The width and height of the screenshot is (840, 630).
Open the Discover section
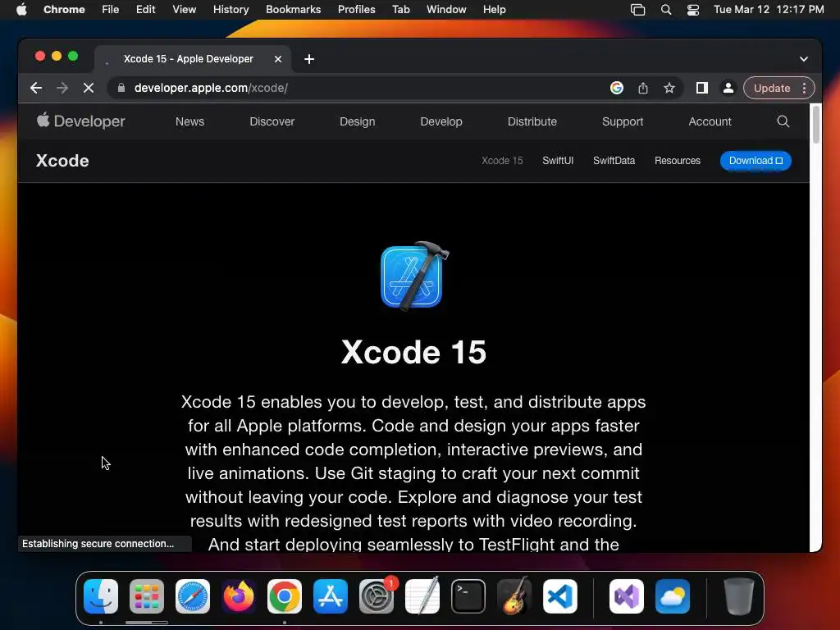point(272,121)
